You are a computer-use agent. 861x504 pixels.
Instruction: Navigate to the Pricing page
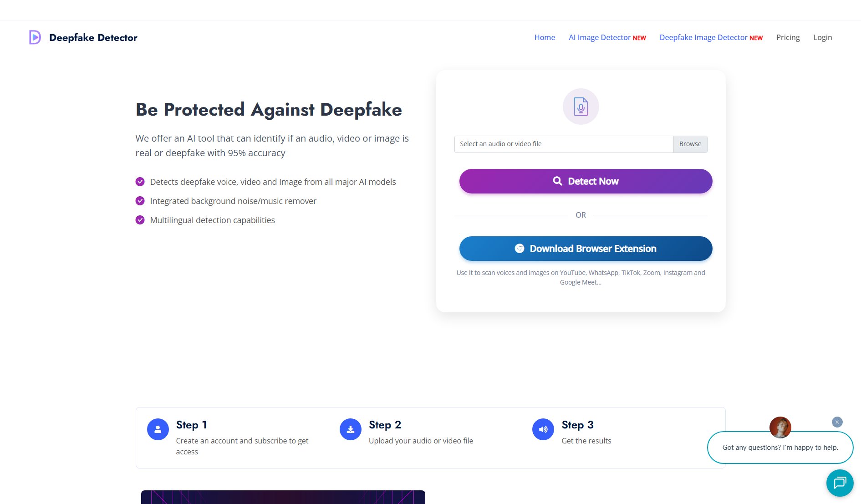tap(788, 37)
